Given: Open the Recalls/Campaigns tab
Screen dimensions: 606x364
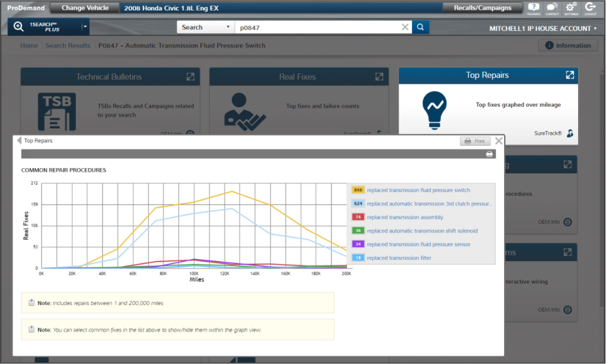Looking at the screenshot, I should click(x=482, y=8).
